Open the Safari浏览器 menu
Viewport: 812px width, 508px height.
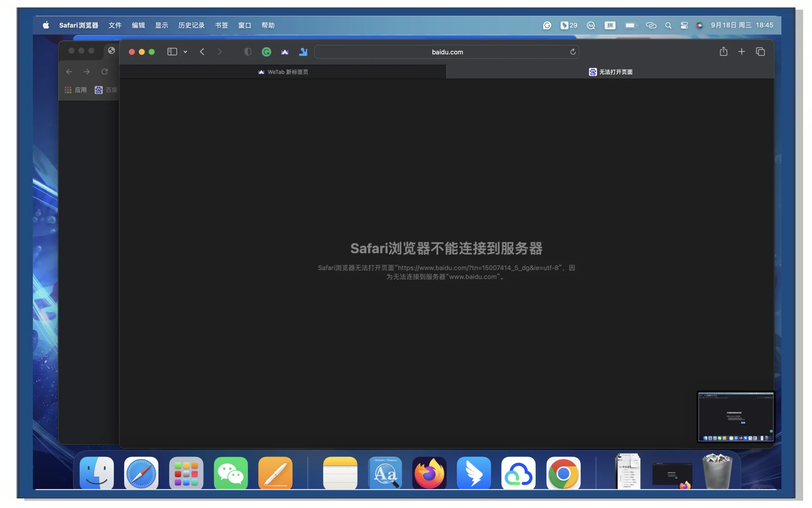[79, 25]
